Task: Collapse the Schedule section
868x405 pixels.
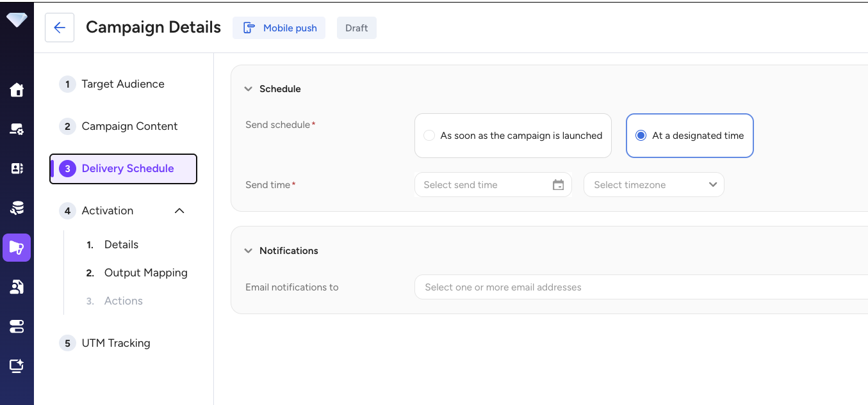Action: tap(249, 89)
